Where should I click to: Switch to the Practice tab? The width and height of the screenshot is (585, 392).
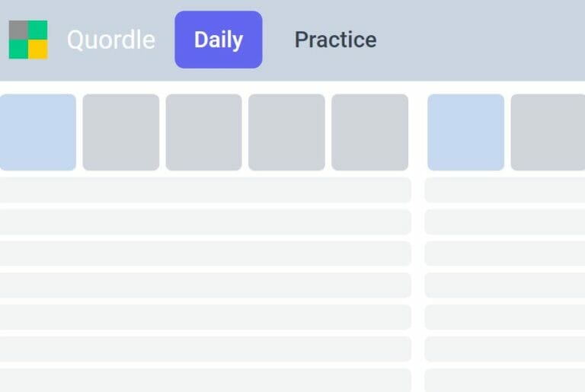tap(335, 40)
